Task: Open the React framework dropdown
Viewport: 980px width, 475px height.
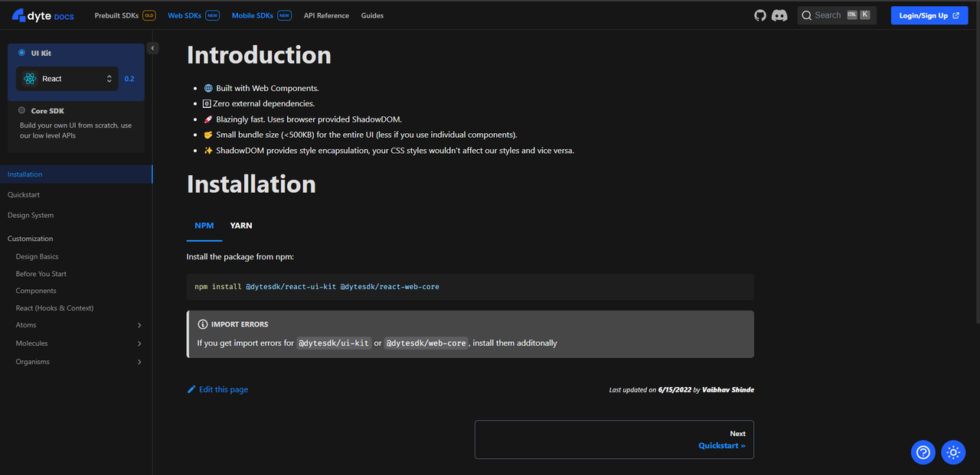Action: [x=67, y=79]
